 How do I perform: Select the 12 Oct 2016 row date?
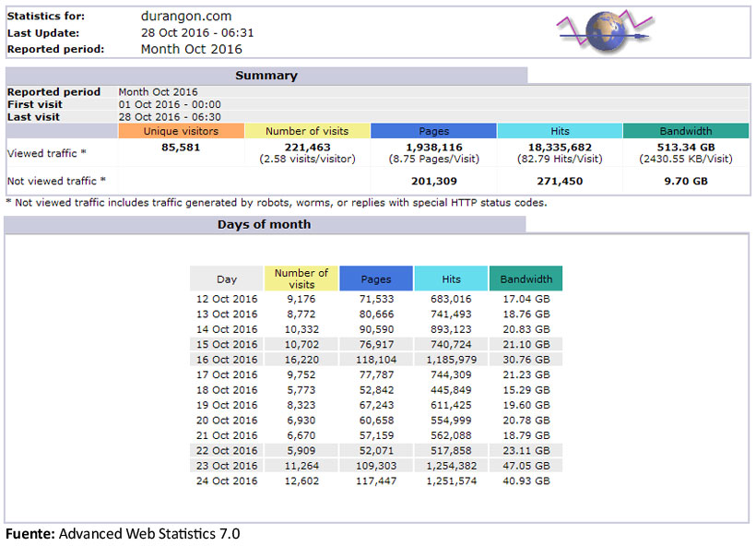click(227, 299)
